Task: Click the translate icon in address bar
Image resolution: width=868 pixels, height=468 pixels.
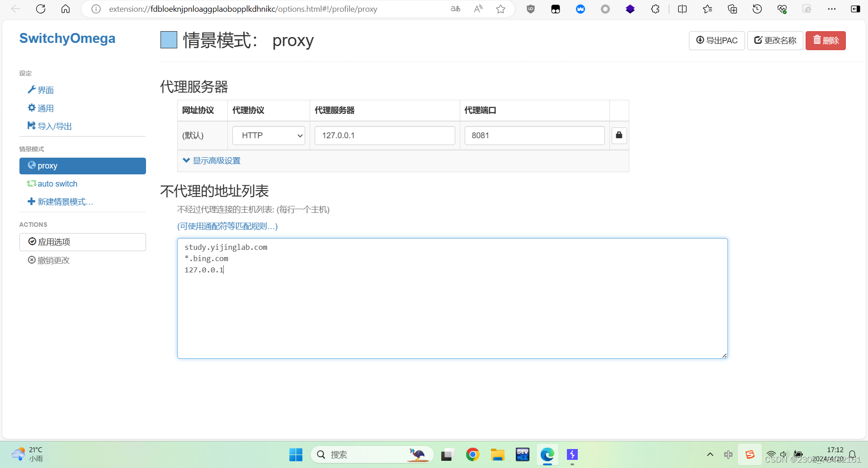Action: (456, 9)
